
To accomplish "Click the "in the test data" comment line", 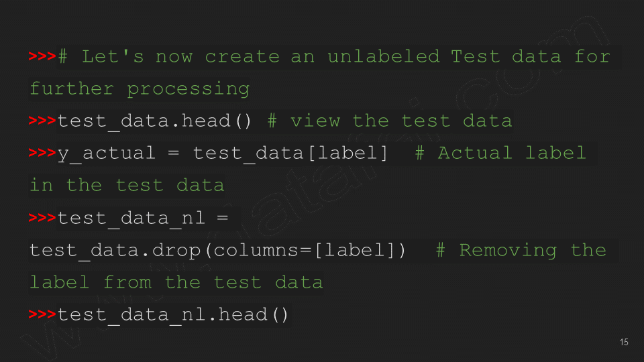I will pyautogui.click(x=127, y=186).
